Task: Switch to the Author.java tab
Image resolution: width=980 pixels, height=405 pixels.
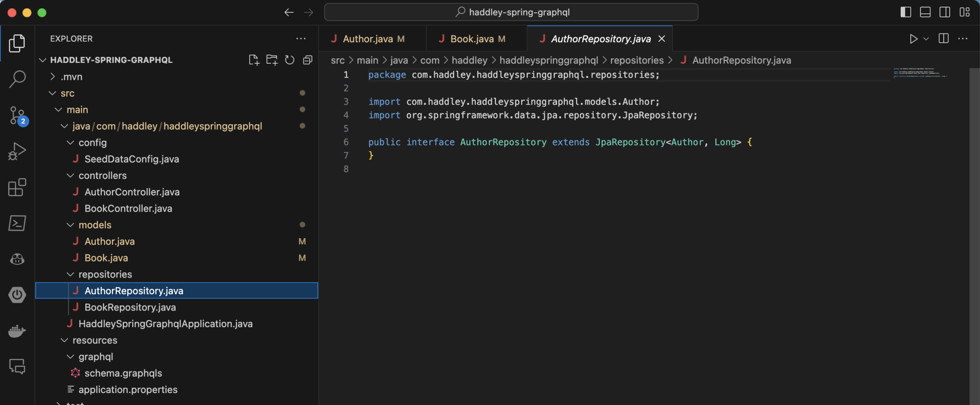Action: pos(368,39)
